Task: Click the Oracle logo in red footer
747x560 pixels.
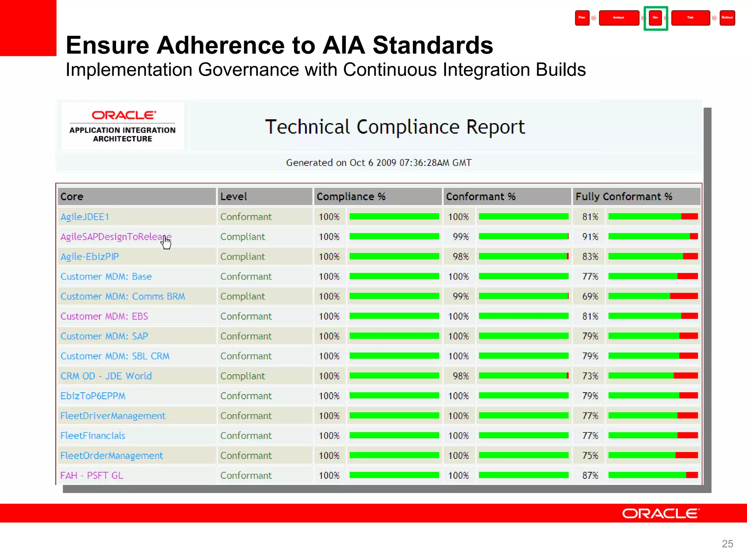Action: [661, 513]
